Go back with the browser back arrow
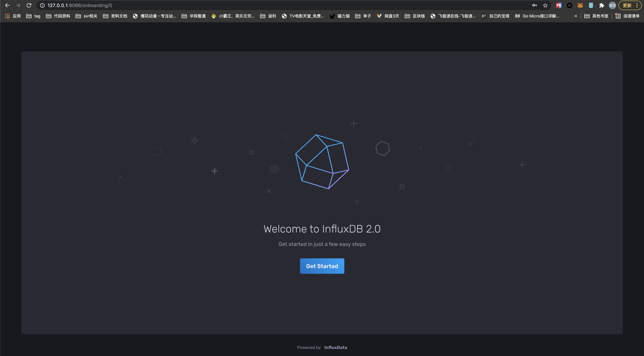The height and width of the screenshot is (356, 644). pyautogui.click(x=7, y=5)
